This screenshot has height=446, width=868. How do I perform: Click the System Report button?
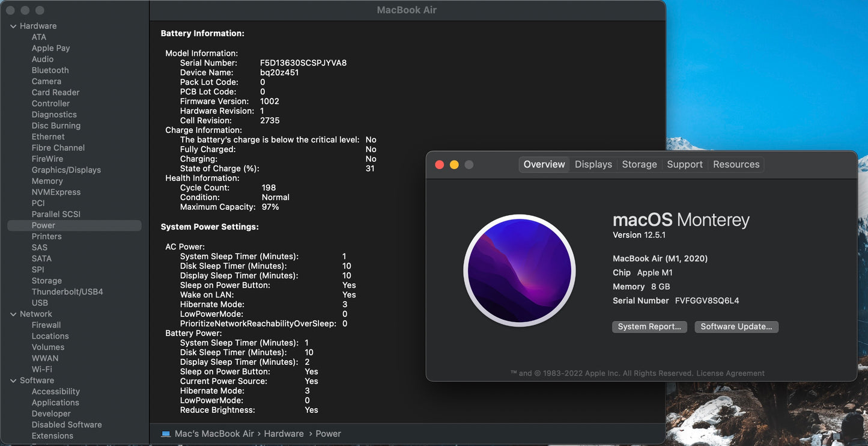(649, 327)
